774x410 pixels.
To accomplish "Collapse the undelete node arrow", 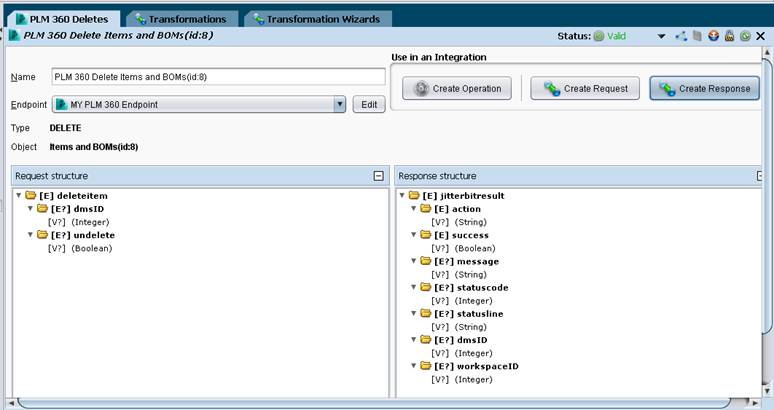I will pyautogui.click(x=31, y=235).
